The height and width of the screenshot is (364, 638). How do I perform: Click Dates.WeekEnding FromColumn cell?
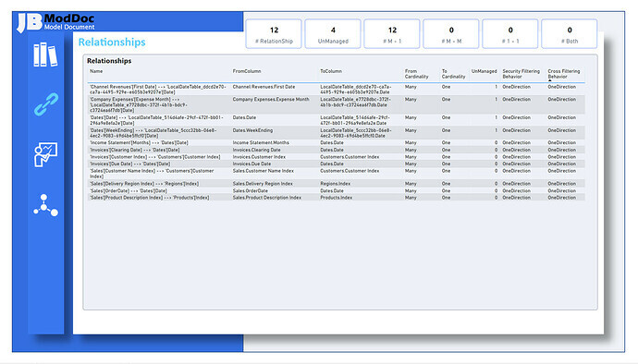[252, 130]
